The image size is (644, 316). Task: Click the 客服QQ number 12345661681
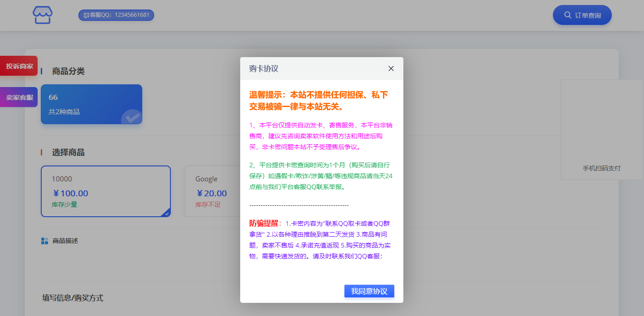(x=132, y=15)
